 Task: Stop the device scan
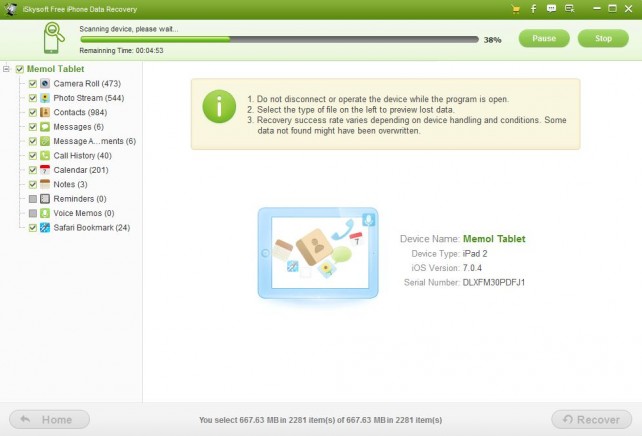click(x=603, y=38)
